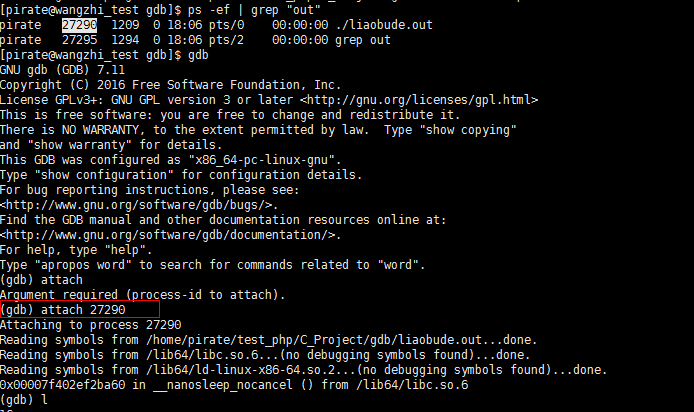Click the first (gdb) attach command without argument

pos(41,280)
